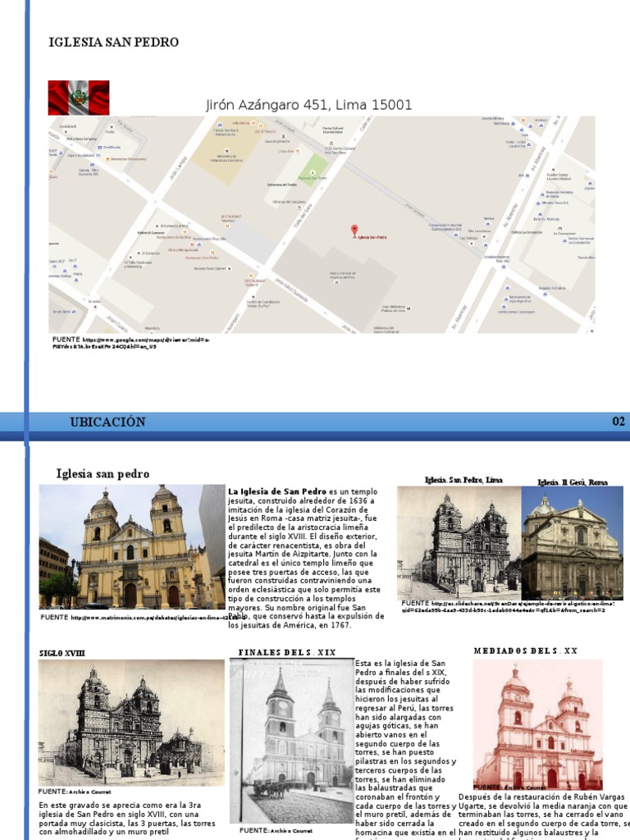The image size is (630, 840).
Task: Click the red Iglesia San Pedro map pin
Action: coord(354,231)
